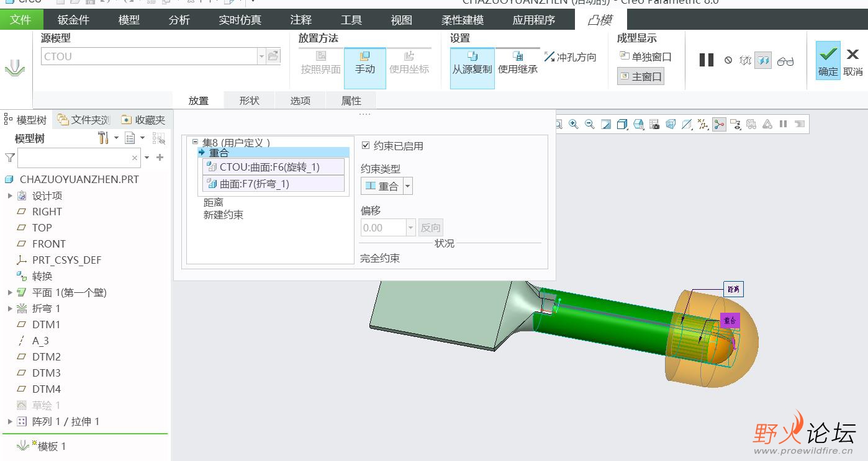This screenshot has height=461, width=868.
Task: Expand the 阵列 1 / 拉伸 1 node
Action: click(10, 422)
